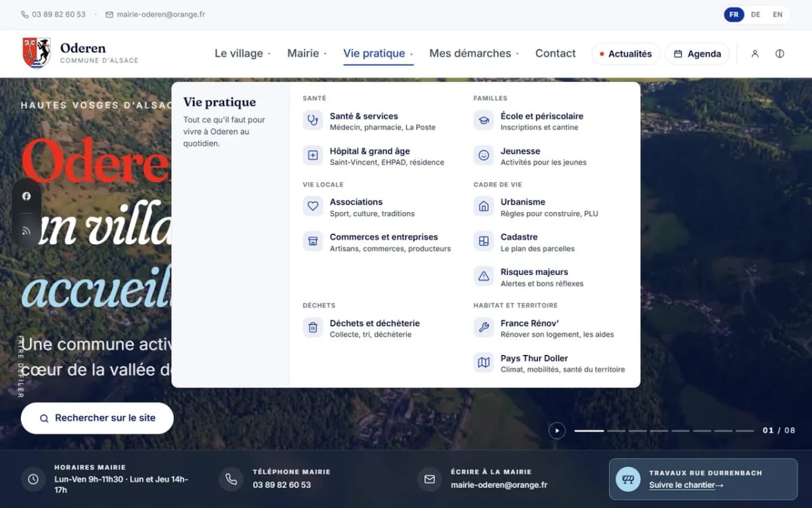Screen dimensions: 812x508
Task: Open the user account icon in the header
Action: [x=755, y=54]
